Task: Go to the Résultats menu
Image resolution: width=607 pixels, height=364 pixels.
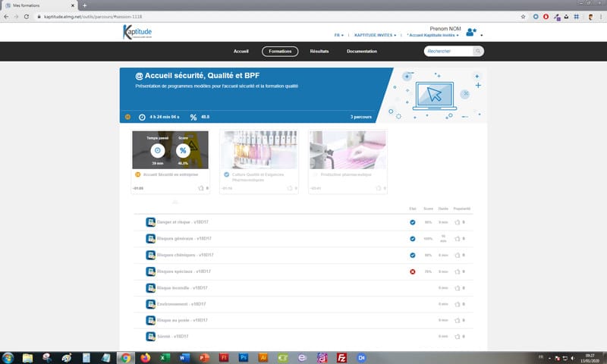Action: pyautogui.click(x=319, y=52)
